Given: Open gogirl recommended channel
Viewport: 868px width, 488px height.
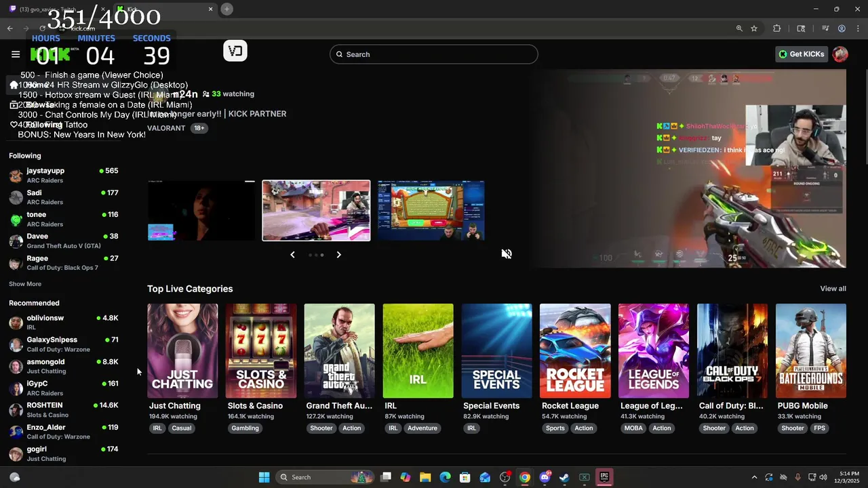Looking at the screenshot, I should 64,453.
